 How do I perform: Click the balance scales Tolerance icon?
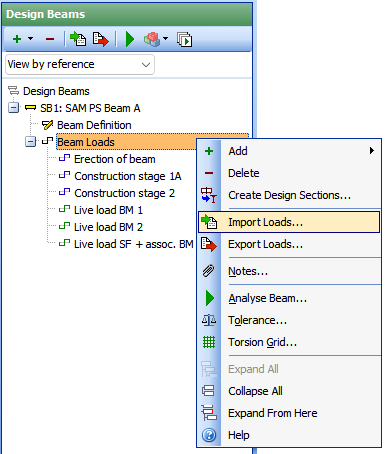coord(209,320)
